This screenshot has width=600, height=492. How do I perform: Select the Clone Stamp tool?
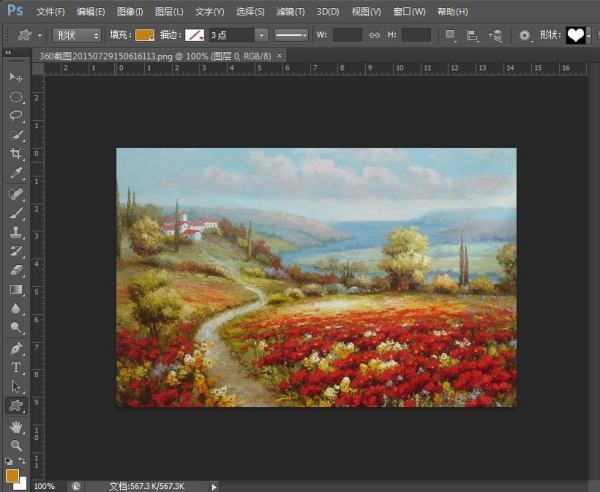point(16,232)
